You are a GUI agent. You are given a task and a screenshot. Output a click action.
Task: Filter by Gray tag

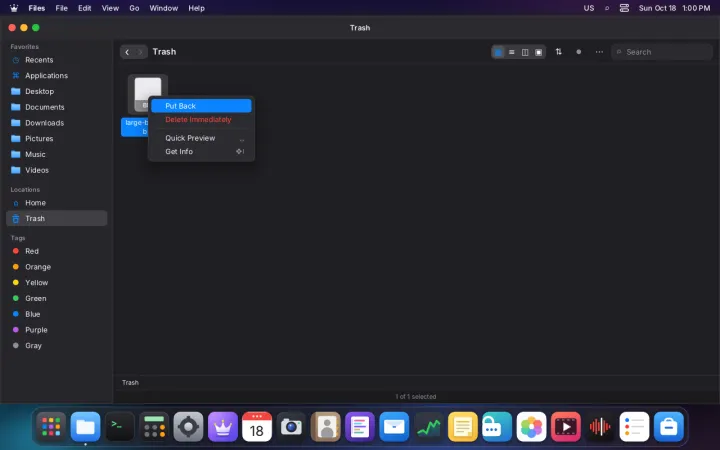pyautogui.click(x=56, y=346)
